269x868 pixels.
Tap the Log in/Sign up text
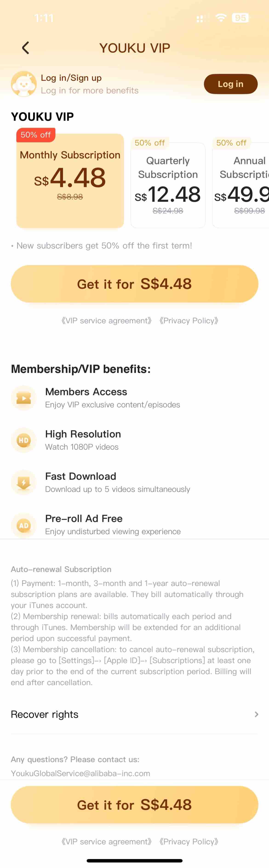tap(71, 78)
